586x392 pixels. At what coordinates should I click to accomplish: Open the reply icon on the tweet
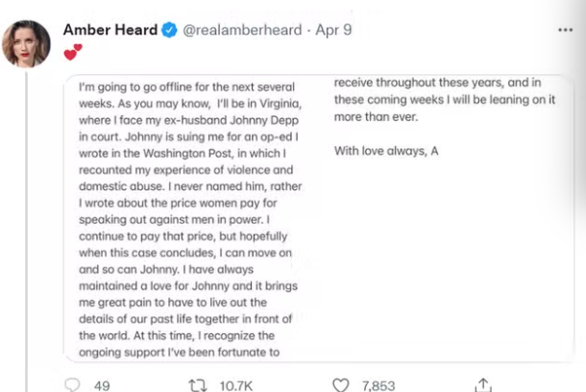click(72, 384)
